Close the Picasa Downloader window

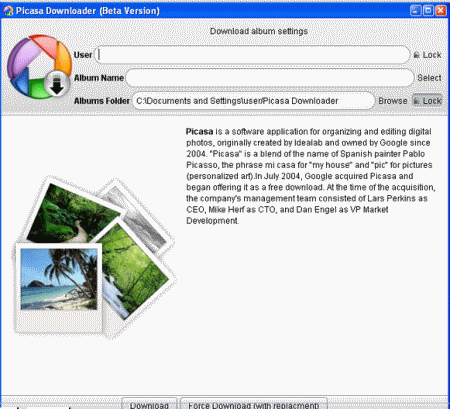(x=441, y=11)
